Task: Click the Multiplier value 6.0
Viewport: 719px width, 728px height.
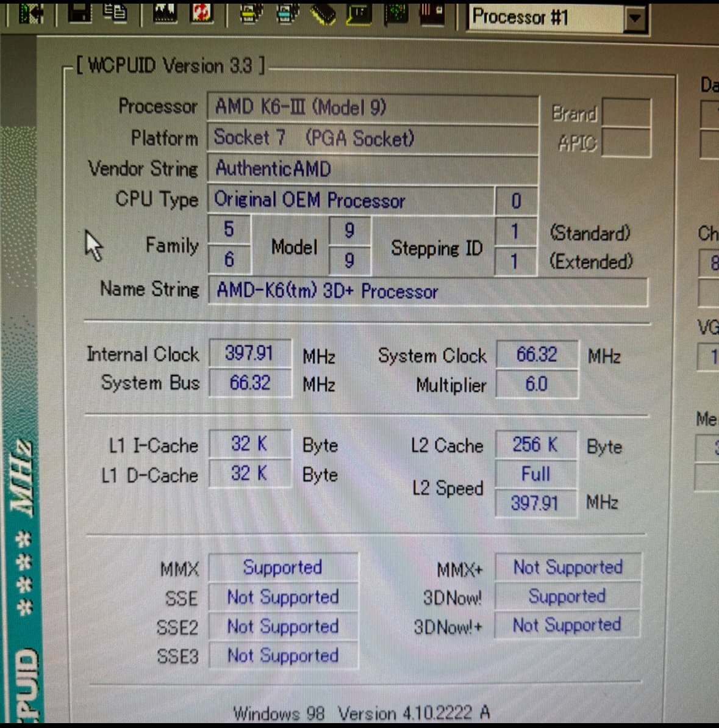Action: click(537, 384)
